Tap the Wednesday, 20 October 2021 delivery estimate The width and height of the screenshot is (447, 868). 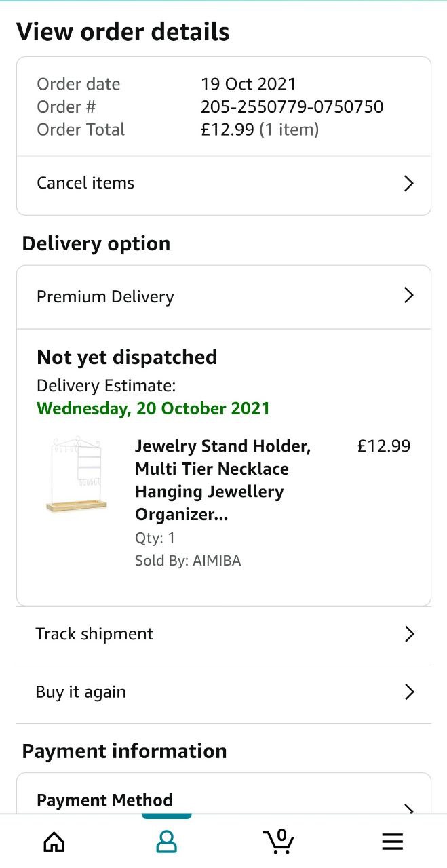pyautogui.click(x=153, y=409)
